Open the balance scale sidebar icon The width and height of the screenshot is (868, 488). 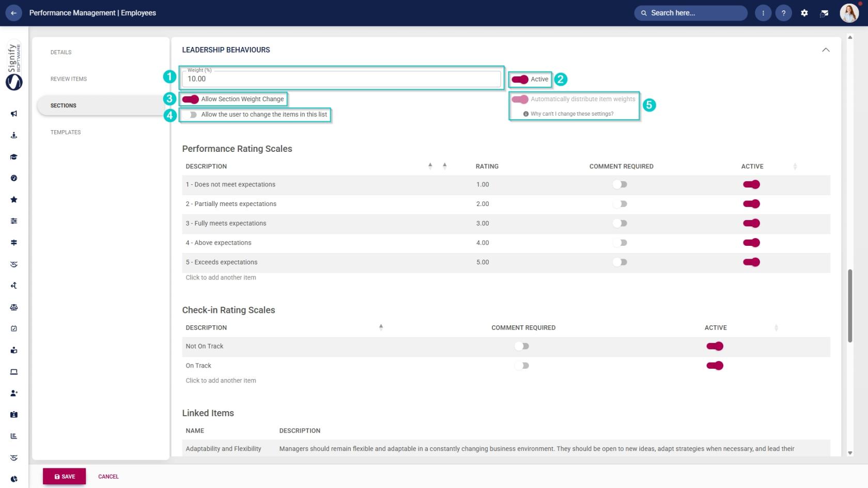(14, 307)
